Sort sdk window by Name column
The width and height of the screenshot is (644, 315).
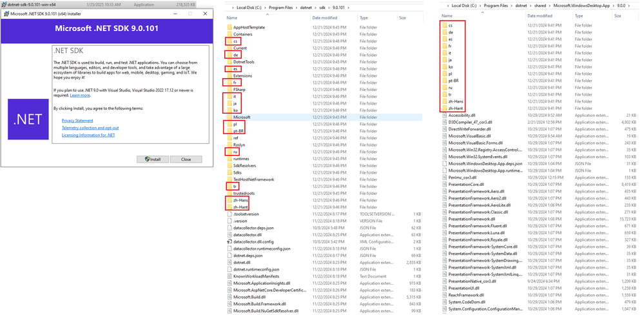coord(232,18)
